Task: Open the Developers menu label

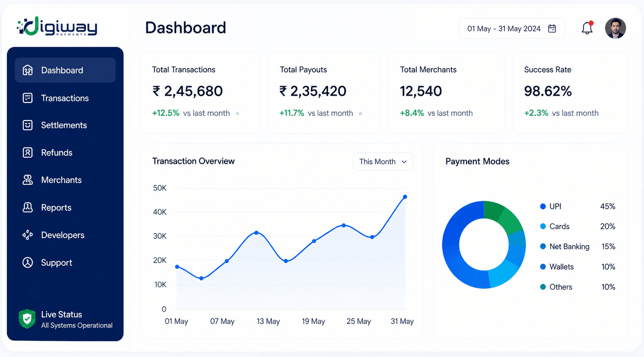Action: pos(63,235)
